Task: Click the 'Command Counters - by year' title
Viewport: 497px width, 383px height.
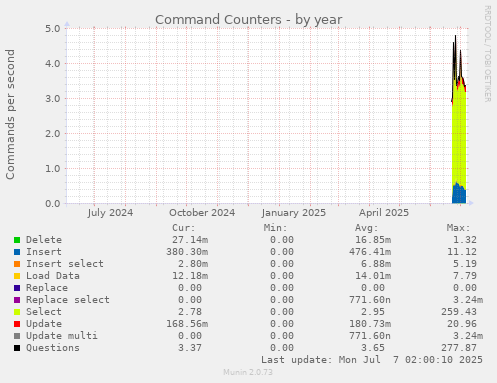Action: [249, 20]
